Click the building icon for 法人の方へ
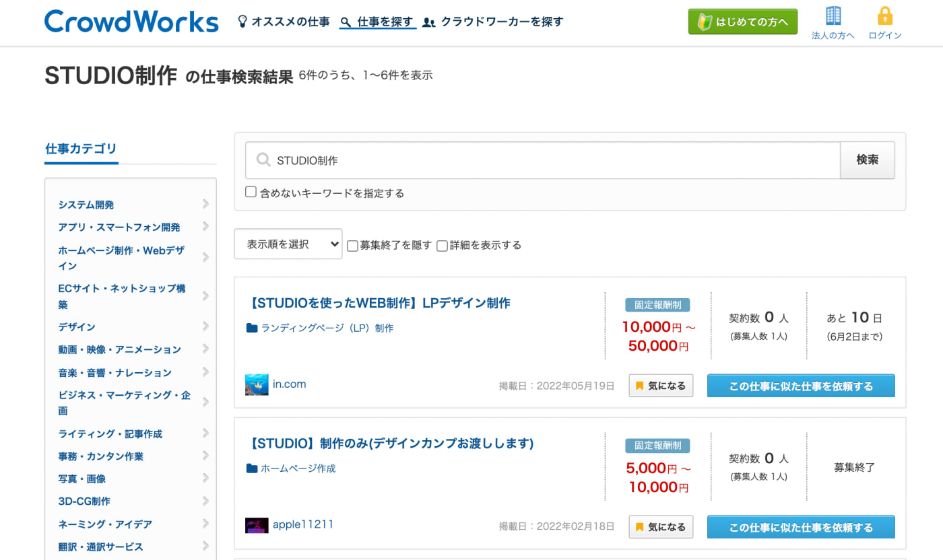This screenshot has height=560, width=943. click(x=833, y=15)
